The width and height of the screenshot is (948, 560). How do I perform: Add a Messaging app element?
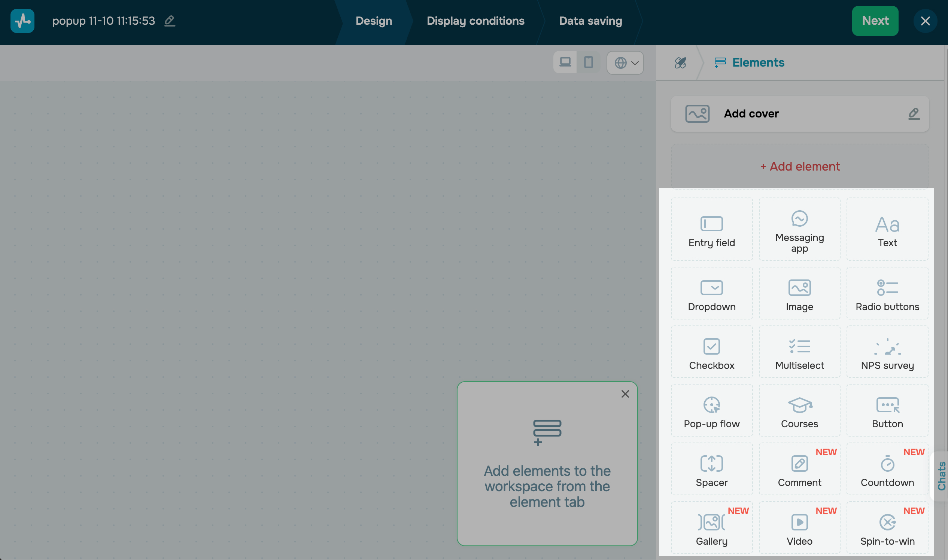point(799,229)
